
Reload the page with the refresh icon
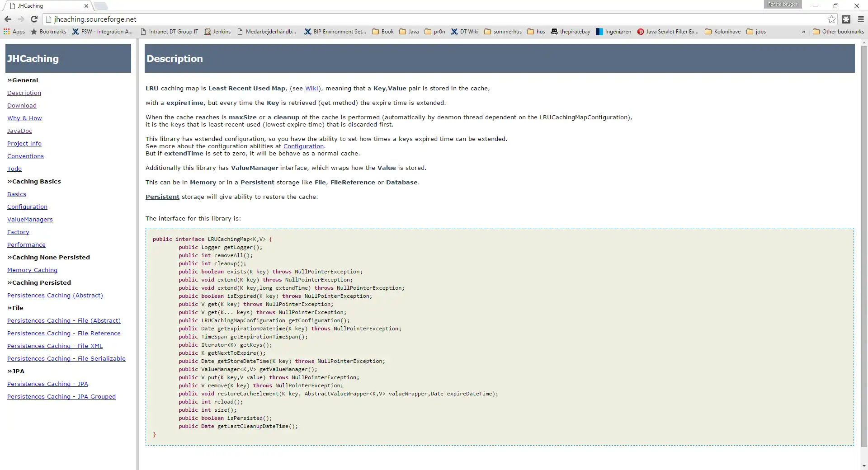(34, 19)
